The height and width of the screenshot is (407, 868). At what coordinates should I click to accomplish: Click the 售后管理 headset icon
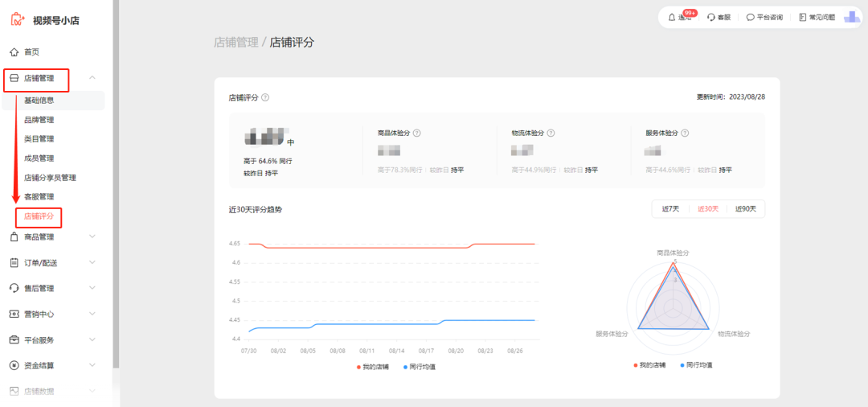15,288
